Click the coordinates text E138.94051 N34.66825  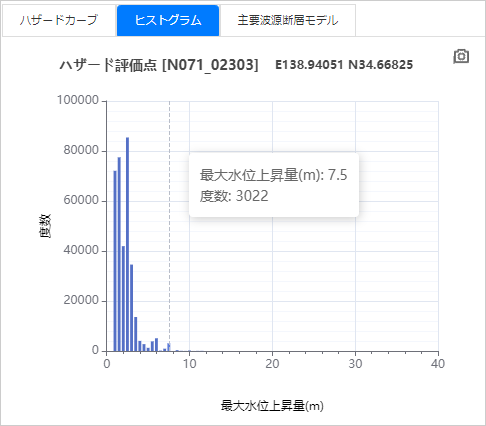(x=344, y=65)
